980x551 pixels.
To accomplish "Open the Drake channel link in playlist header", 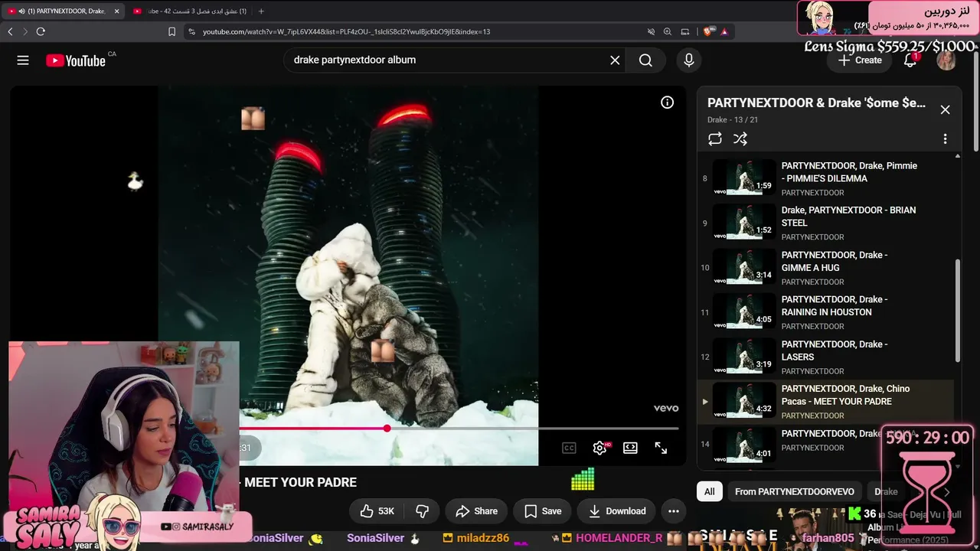I will click(x=717, y=119).
